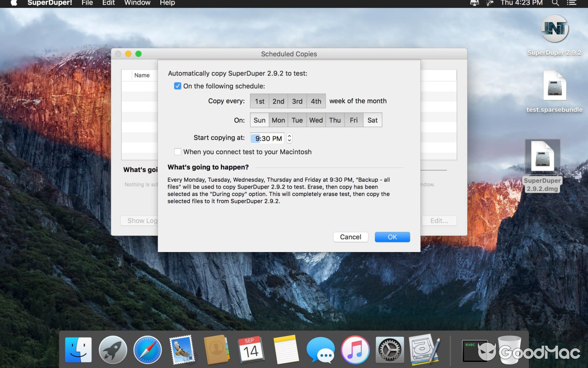This screenshot has width=588, height=368.
Task: Click the up arrow on the time stepper
Action: click(289, 135)
